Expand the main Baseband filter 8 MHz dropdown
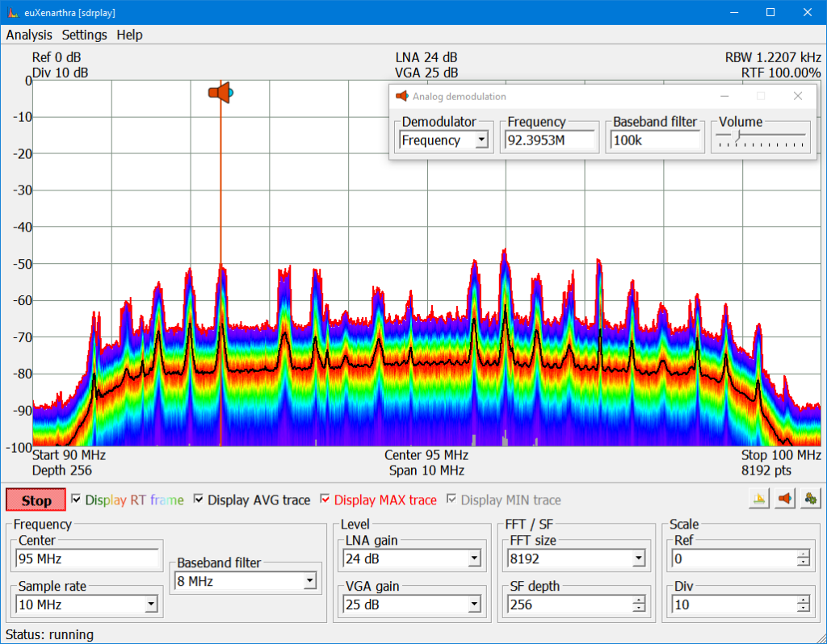The height and width of the screenshot is (644, 827). click(309, 581)
